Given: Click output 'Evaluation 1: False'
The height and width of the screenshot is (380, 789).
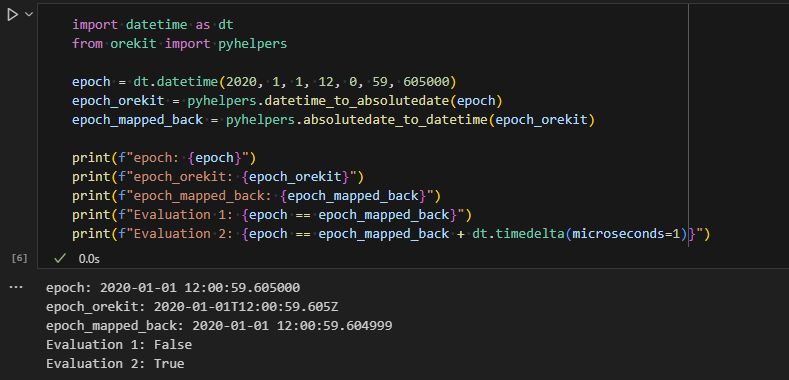Looking at the screenshot, I should 119,345.
